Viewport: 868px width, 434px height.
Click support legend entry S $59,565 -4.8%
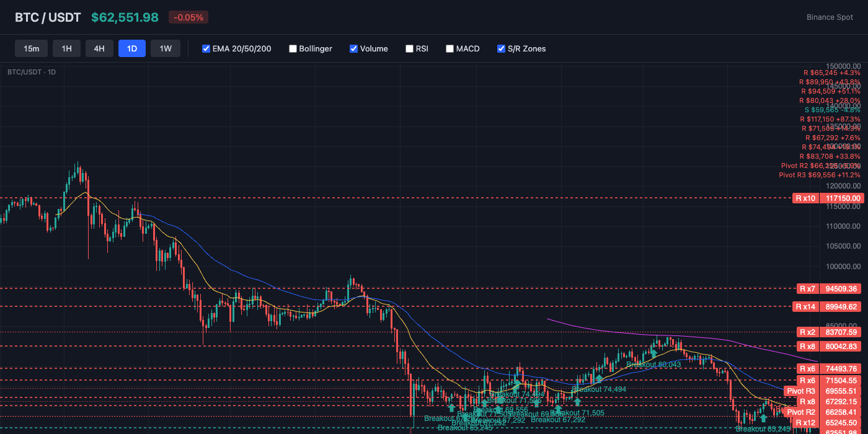(833, 110)
